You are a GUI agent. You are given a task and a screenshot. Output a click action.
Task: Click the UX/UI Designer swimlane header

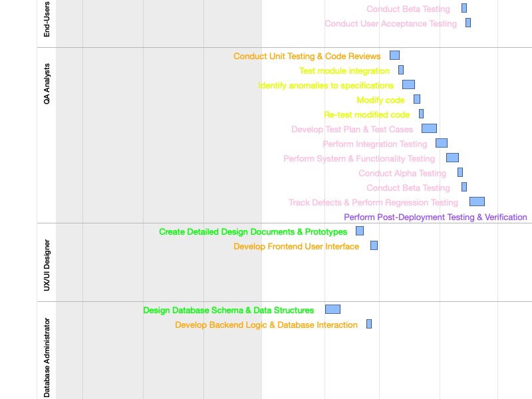point(47,265)
